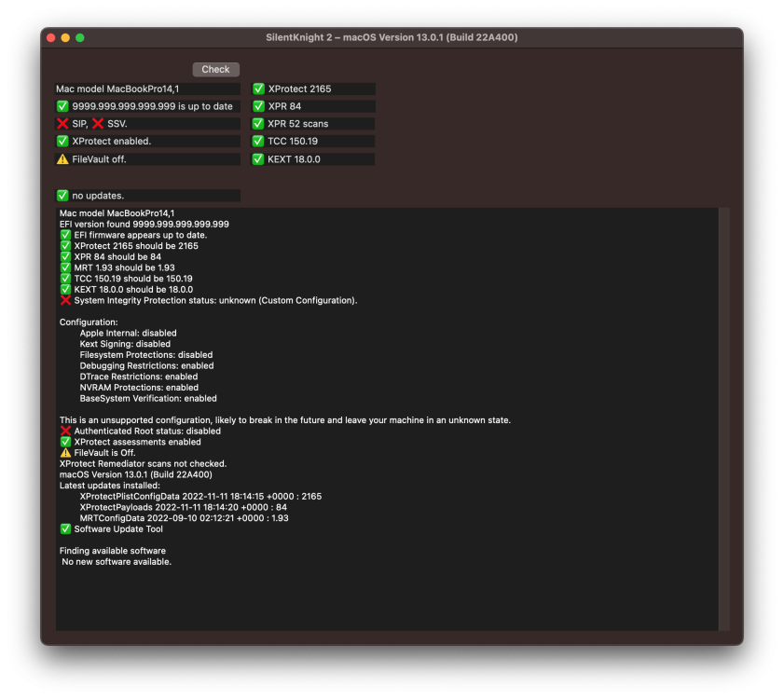The image size is (784, 699).
Task: Click 'No new software available.' line
Action: click(117, 561)
